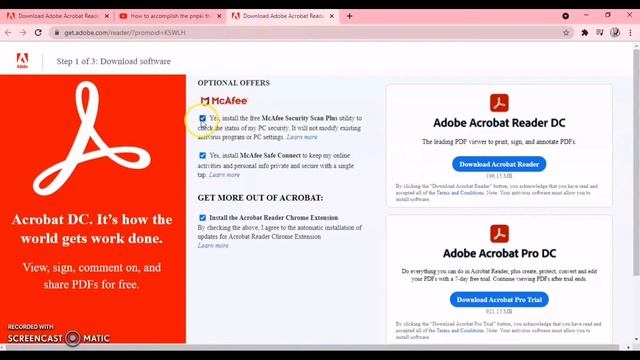This screenshot has width=640, height=360.
Task: Click the 'Adobe Acrobat Pro DC' heading
Action: click(x=499, y=253)
